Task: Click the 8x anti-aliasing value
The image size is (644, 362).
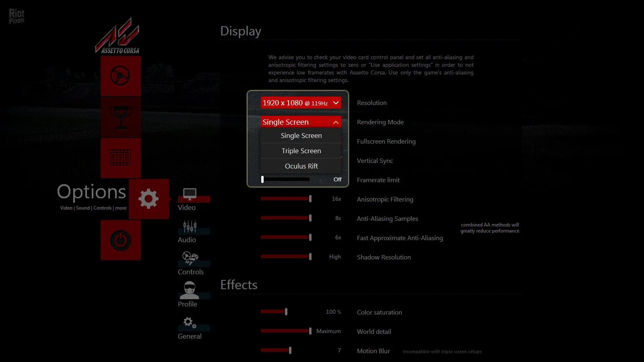Action: tap(338, 218)
